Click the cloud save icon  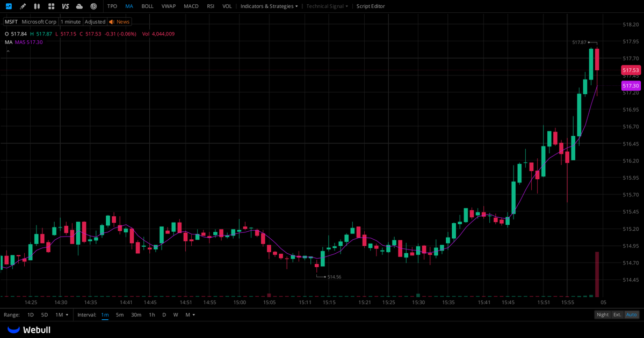pyautogui.click(x=79, y=6)
